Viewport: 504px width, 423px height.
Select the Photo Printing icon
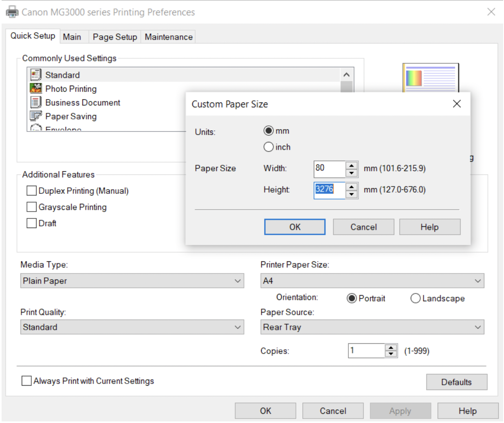pos(36,88)
